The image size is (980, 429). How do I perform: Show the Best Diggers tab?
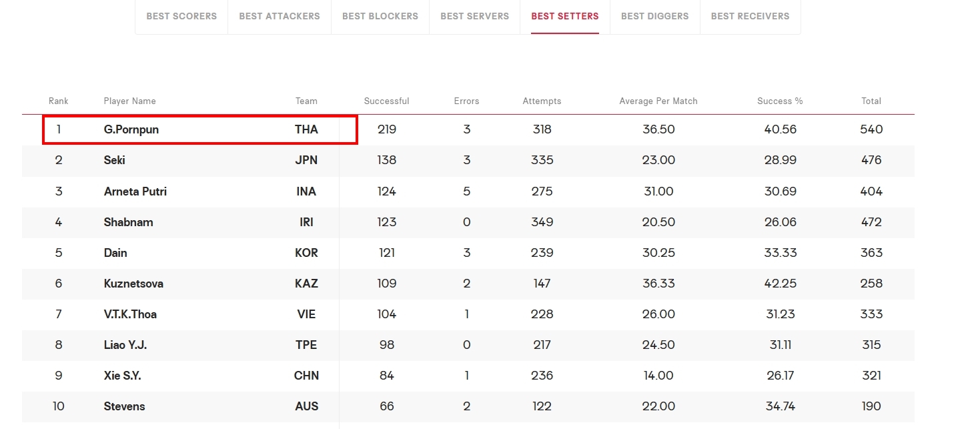coord(655,16)
